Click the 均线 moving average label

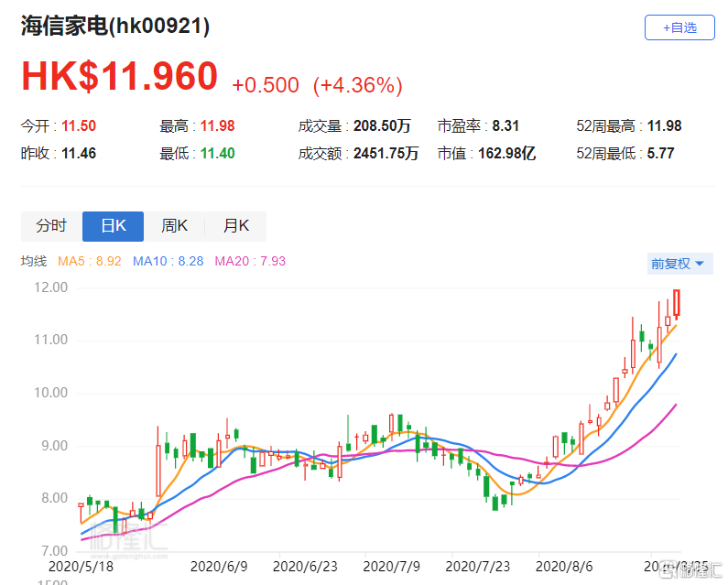point(34,262)
